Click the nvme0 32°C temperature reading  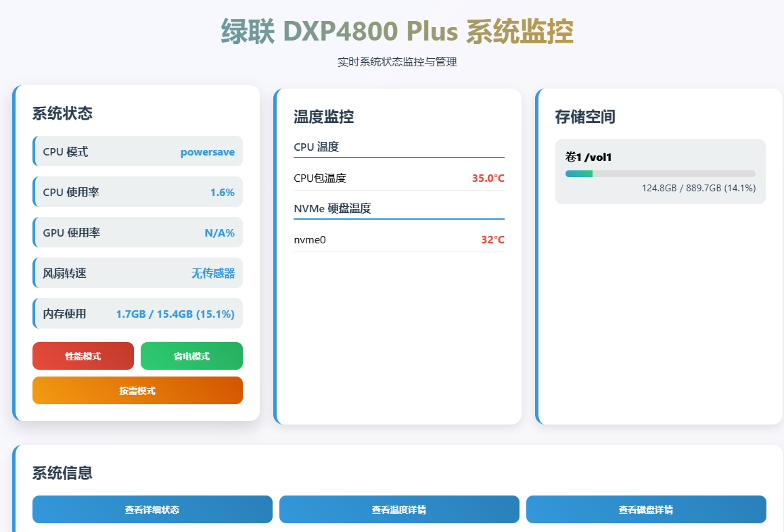492,240
